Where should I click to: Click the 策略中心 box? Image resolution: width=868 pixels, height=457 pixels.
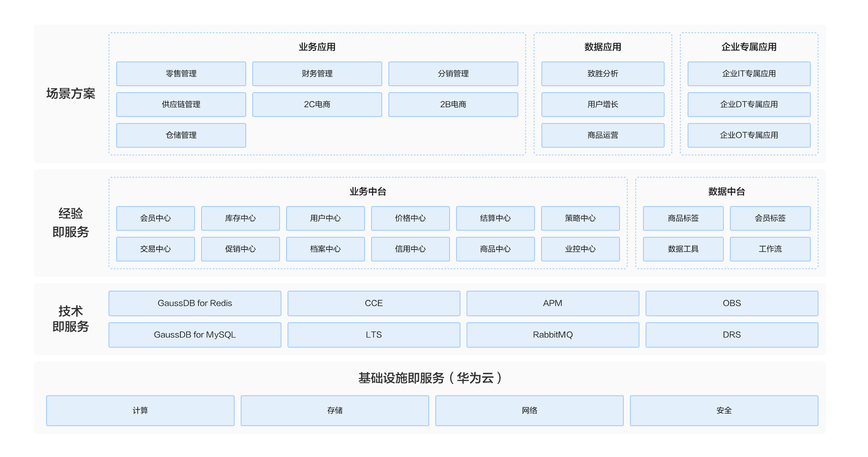(580, 218)
